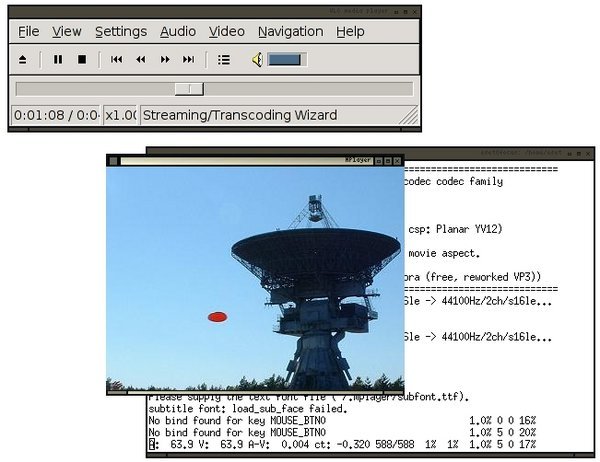The height and width of the screenshot is (462, 600).
Task: Close the VLC media player window
Action: [415, 12]
